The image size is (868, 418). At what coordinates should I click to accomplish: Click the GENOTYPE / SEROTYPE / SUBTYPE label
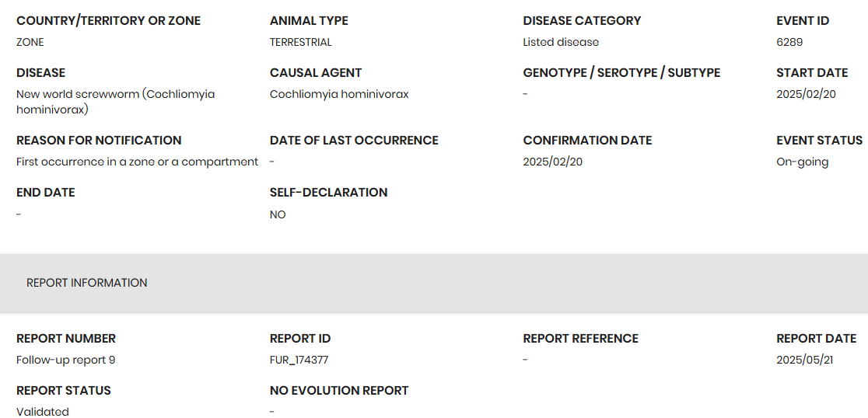click(621, 73)
